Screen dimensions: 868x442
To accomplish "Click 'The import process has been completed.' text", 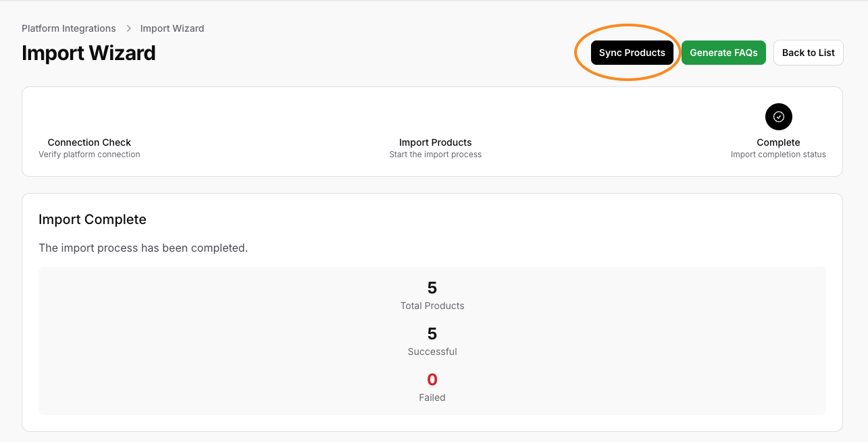I will 143,248.
